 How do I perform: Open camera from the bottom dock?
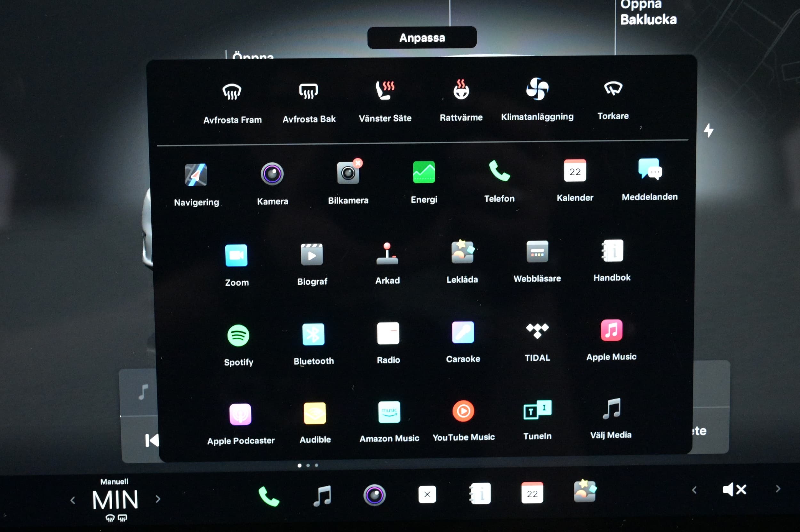tap(374, 495)
